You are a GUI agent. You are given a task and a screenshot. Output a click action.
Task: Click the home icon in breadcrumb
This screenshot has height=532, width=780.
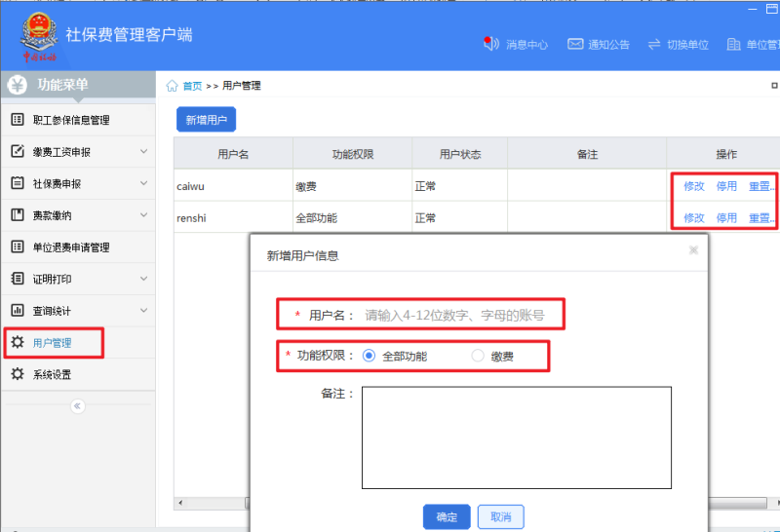(x=173, y=86)
